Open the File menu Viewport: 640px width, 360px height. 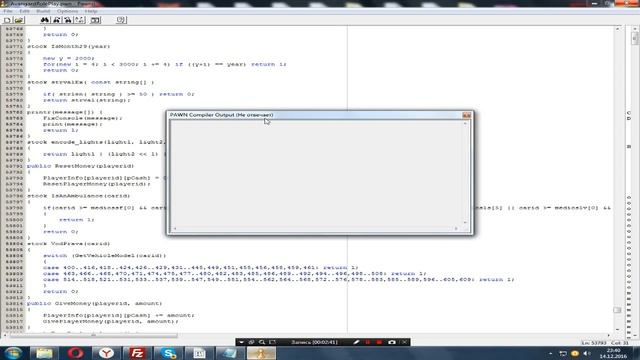8,11
